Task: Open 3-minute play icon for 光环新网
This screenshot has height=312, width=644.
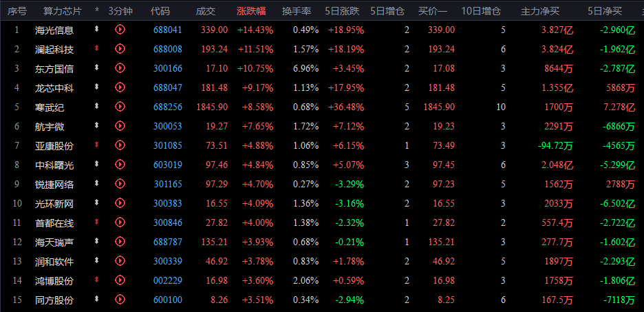Action: (120, 203)
